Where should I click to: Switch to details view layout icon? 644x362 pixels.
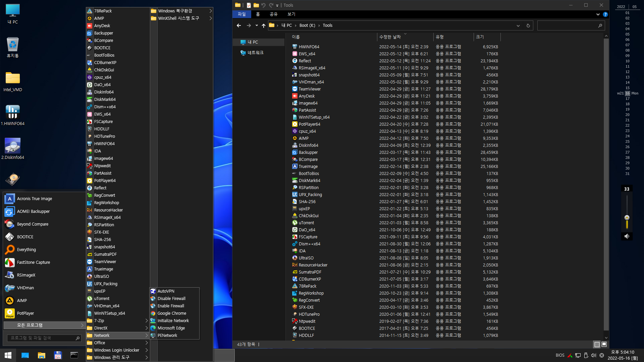pyautogui.click(x=597, y=344)
